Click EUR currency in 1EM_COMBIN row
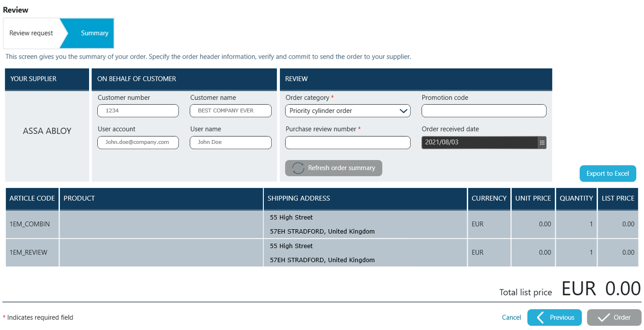Image resolution: width=644 pixels, height=330 pixels. [489, 224]
